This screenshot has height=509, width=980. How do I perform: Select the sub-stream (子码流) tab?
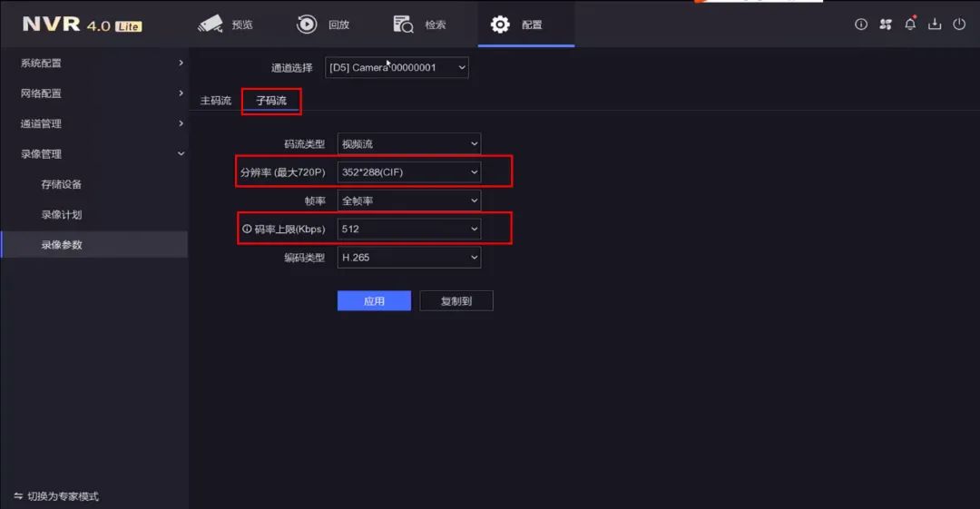pyautogui.click(x=271, y=101)
